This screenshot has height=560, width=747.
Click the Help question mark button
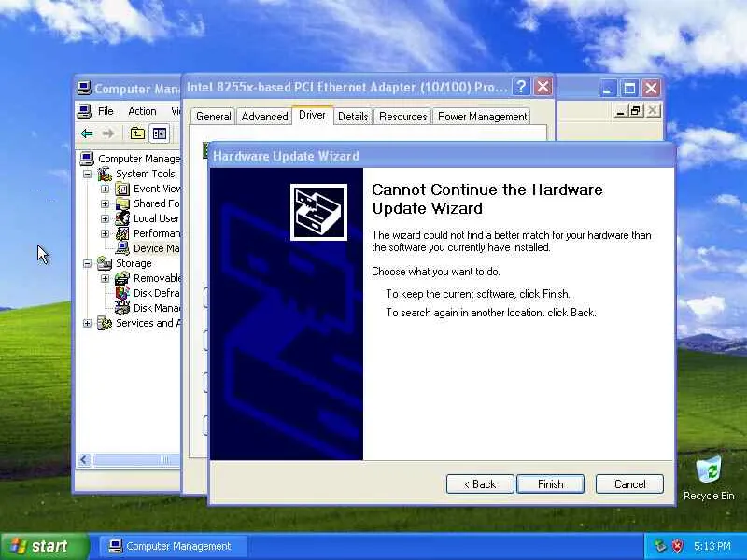point(521,87)
